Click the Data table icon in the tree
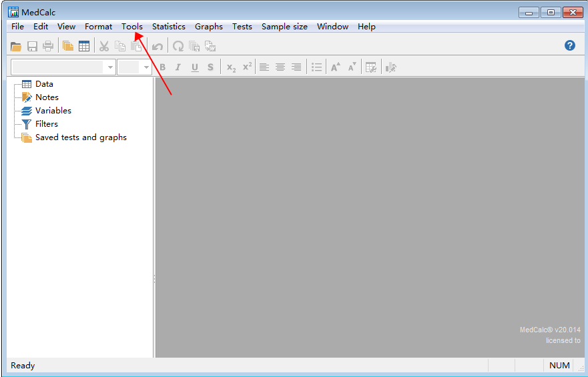Viewport: 588px width, 377px height. 27,84
